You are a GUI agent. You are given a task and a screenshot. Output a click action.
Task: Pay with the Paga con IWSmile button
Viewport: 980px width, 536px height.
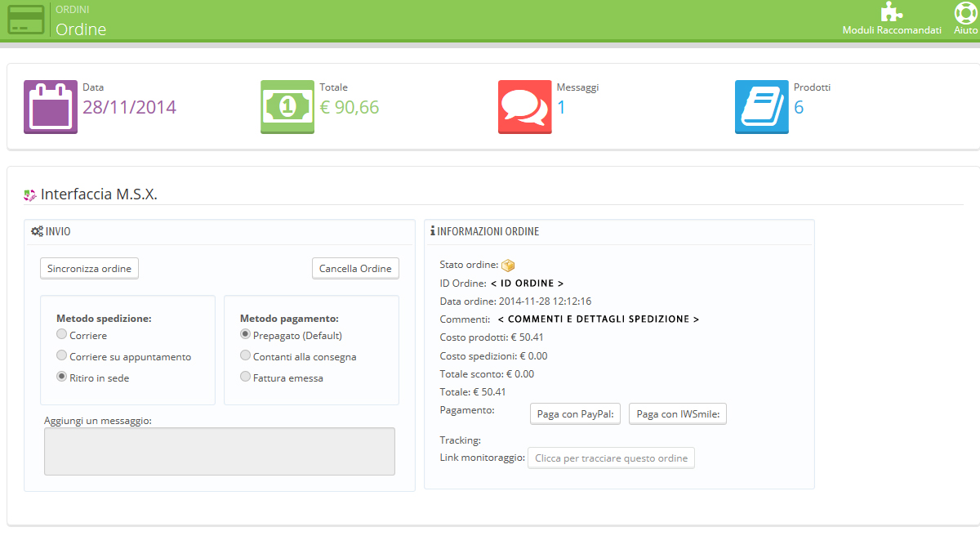coord(678,414)
